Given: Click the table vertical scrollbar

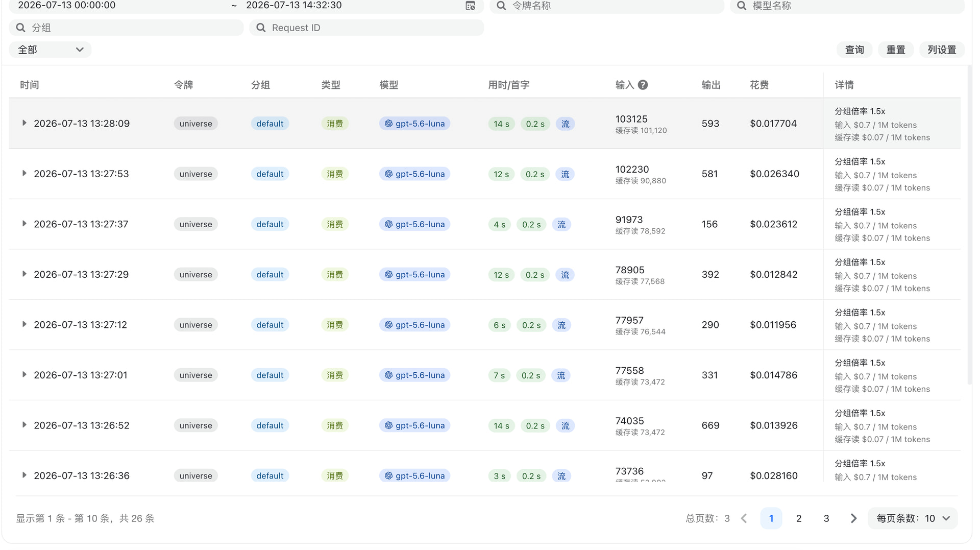Looking at the screenshot, I should [969, 225].
